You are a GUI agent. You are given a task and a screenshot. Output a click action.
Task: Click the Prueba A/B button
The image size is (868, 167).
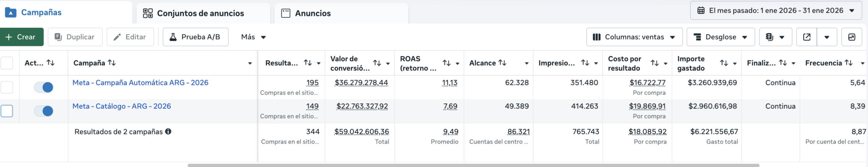click(195, 37)
